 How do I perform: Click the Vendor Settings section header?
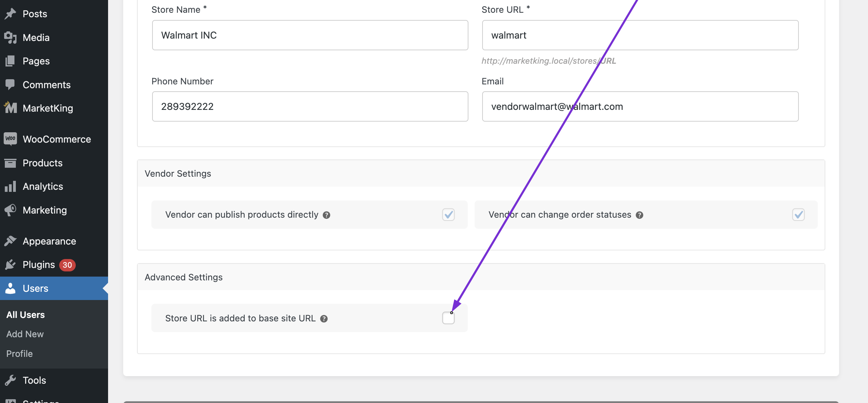[x=481, y=174]
